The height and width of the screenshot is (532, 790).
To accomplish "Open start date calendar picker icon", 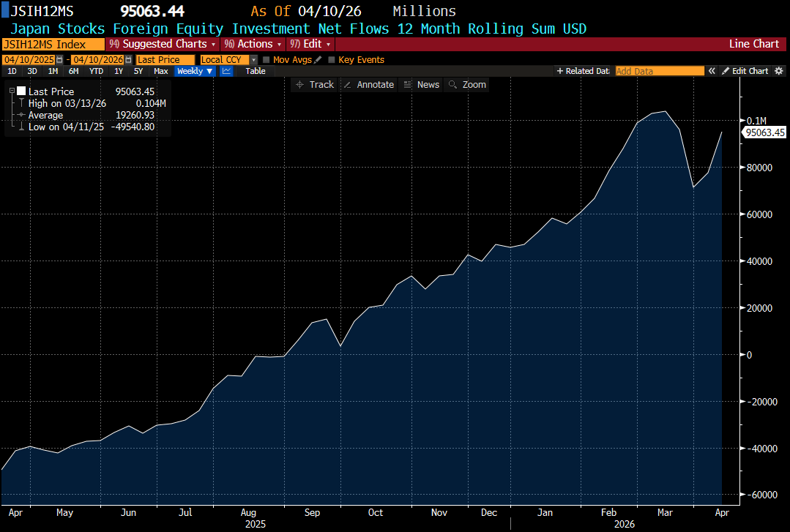I will click(61, 59).
